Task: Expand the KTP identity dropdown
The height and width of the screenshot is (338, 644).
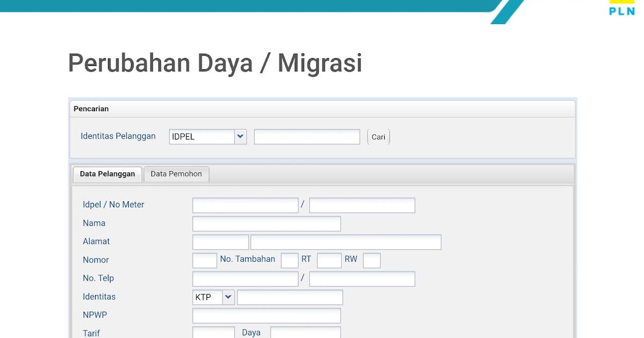Action: pos(213,297)
